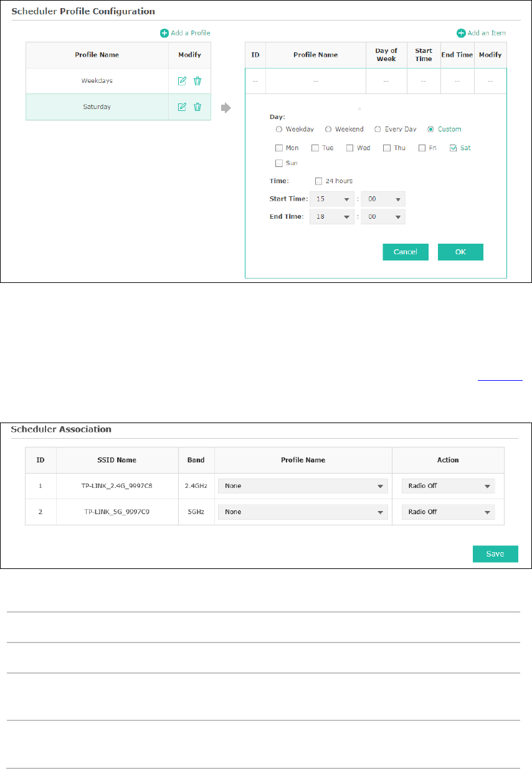Image resolution: width=532 pixels, height=769 pixels.
Task: Open the End Time hour dropdown
Action: pos(332,217)
